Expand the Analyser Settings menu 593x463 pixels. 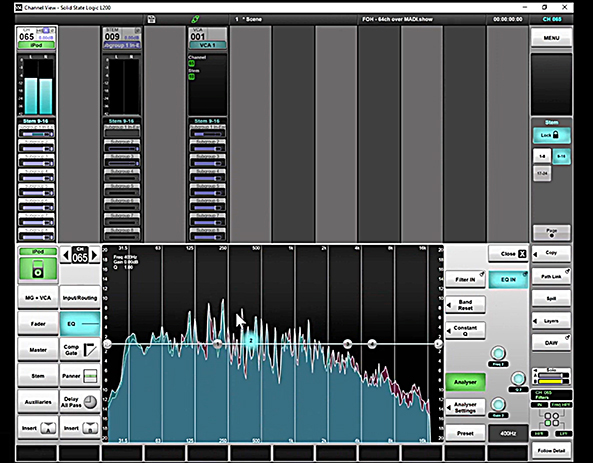(465, 407)
